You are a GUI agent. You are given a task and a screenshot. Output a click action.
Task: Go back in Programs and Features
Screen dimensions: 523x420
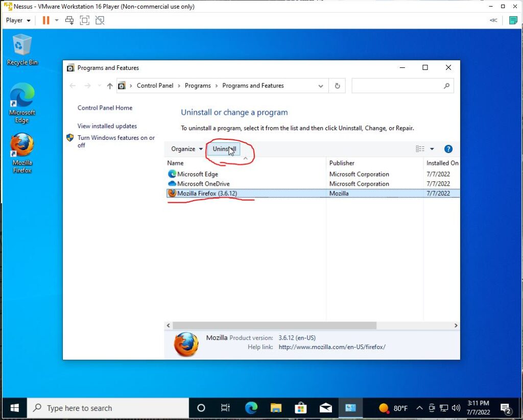[x=73, y=86]
